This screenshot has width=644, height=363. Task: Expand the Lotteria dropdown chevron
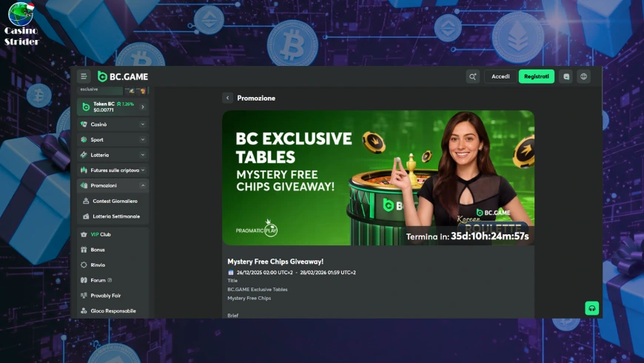(x=142, y=155)
